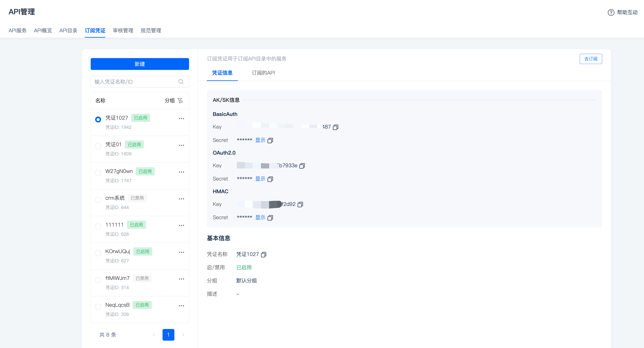The height and width of the screenshot is (348, 644).
Task: Select the W27gN0wn radio button
Action: [98, 173]
